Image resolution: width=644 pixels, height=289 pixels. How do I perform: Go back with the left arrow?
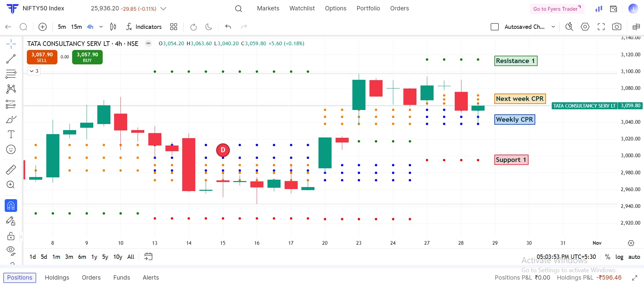click(8, 27)
